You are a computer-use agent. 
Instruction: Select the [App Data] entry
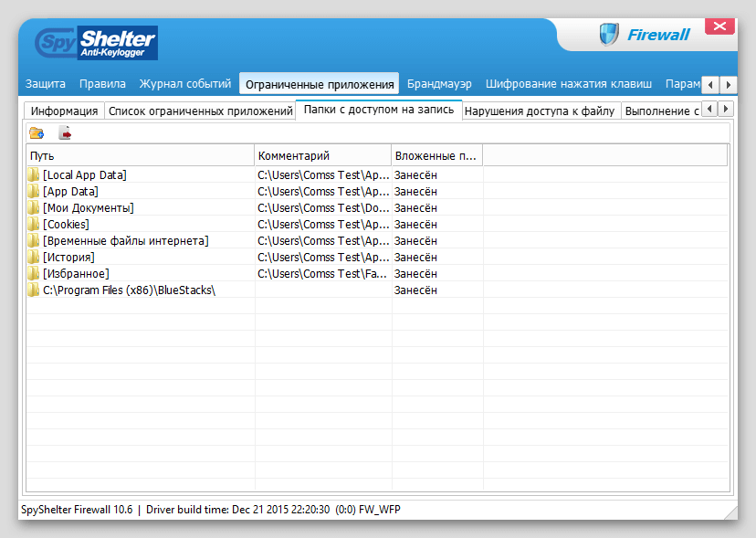pyautogui.click(x=70, y=191)
